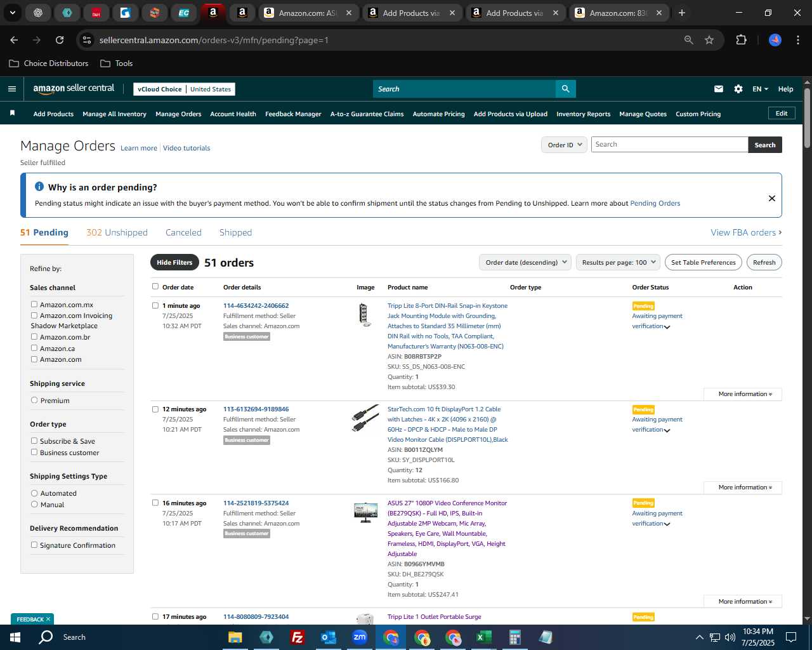
Task: Click the bookmark icon in navigation bar
Action: [x=12, y=113]
